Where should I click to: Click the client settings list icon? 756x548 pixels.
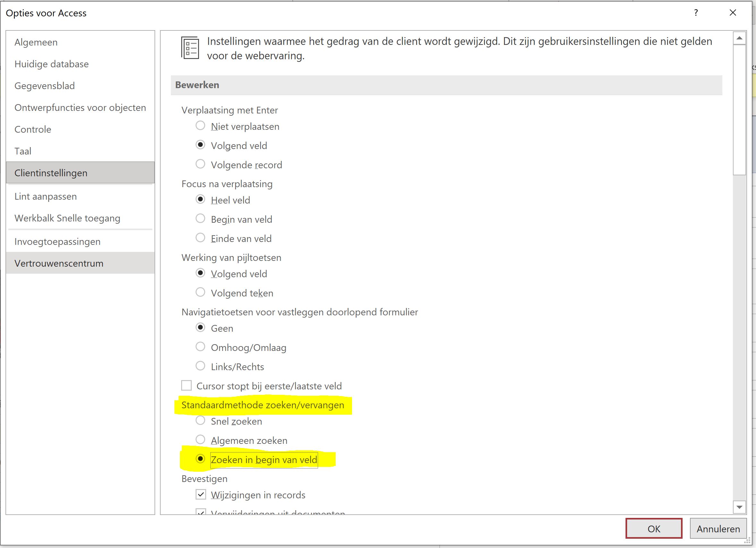(x=190, y=48)
